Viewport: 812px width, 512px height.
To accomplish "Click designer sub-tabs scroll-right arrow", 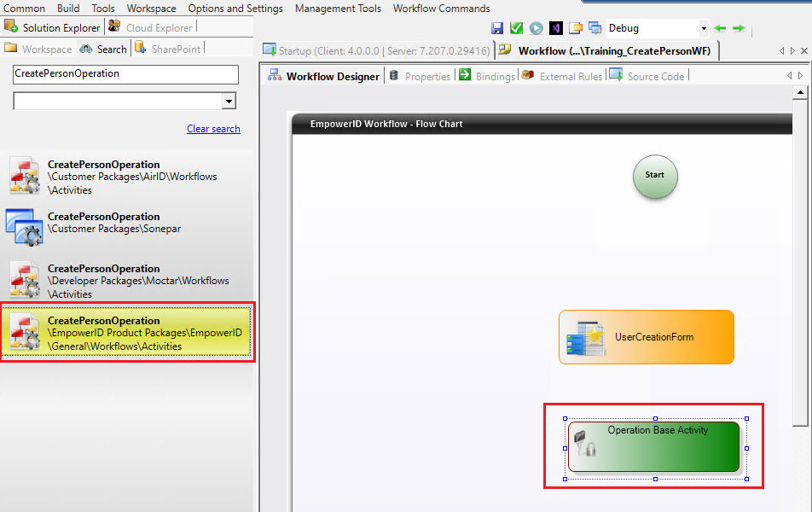I will [x=800, y=76].
